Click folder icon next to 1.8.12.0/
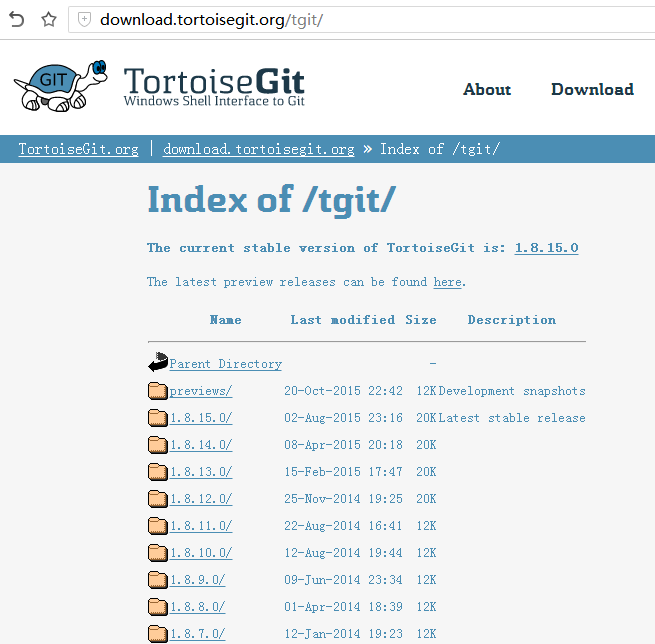 tap(158, 499)
